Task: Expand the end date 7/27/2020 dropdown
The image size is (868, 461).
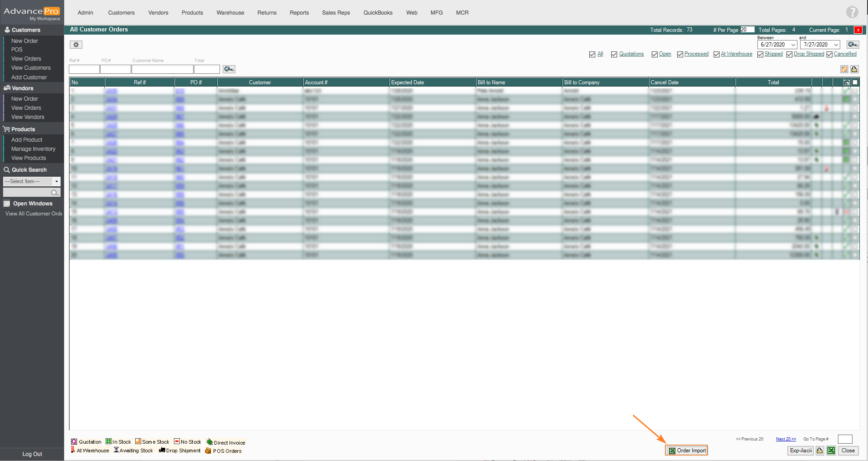Action: click(x=836, y=45)
